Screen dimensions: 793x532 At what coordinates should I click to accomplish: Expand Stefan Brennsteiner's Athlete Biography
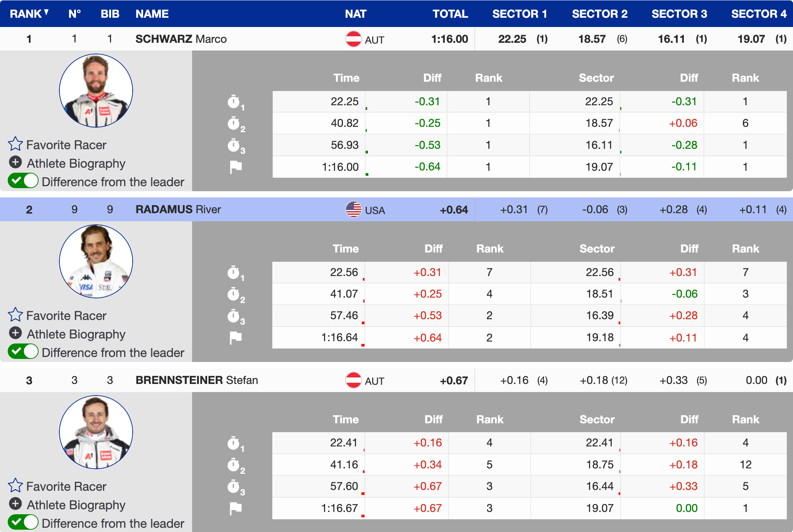(15, 503)
